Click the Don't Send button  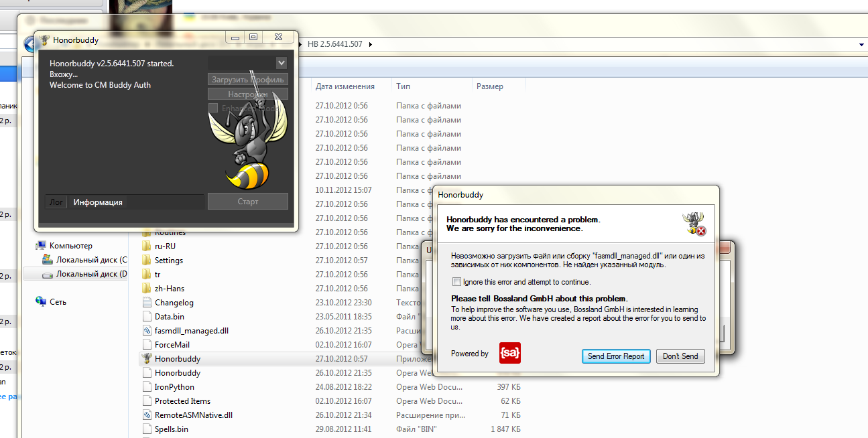[x=680, y=356]
